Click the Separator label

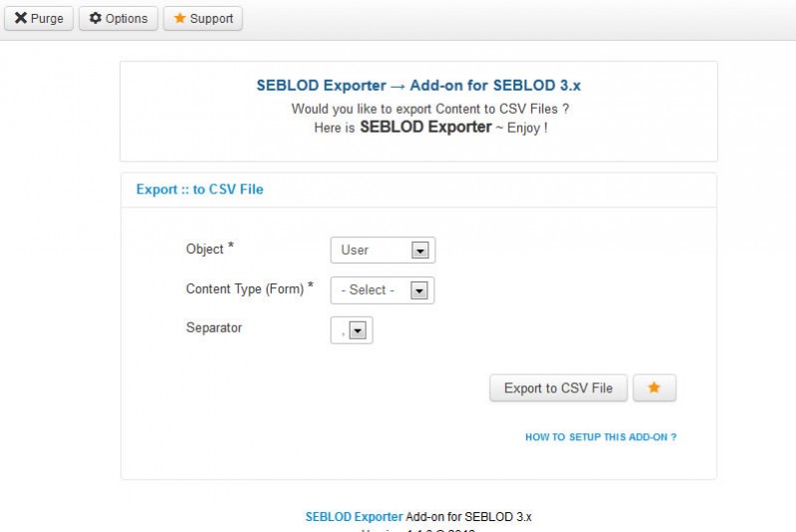[x=214, y=327]
